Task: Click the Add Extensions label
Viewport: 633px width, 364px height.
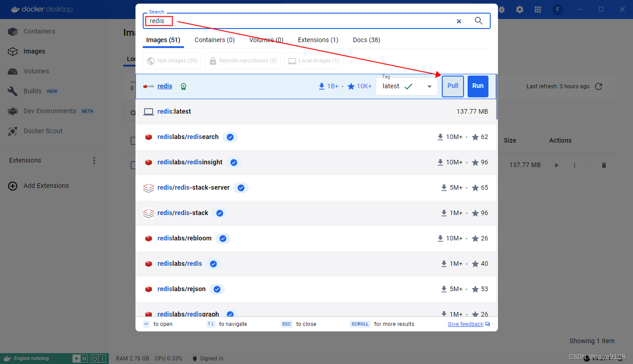Action: (46, 186)
